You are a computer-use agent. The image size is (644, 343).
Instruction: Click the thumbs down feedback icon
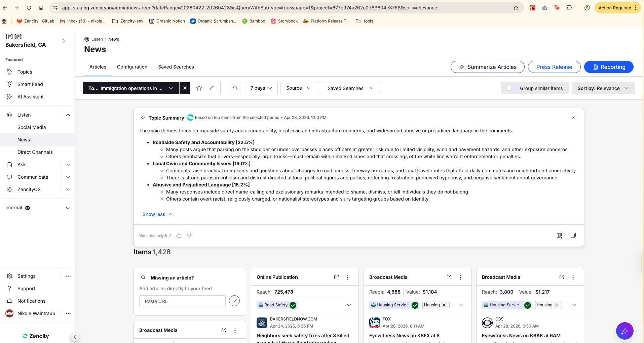click(190, 235)
